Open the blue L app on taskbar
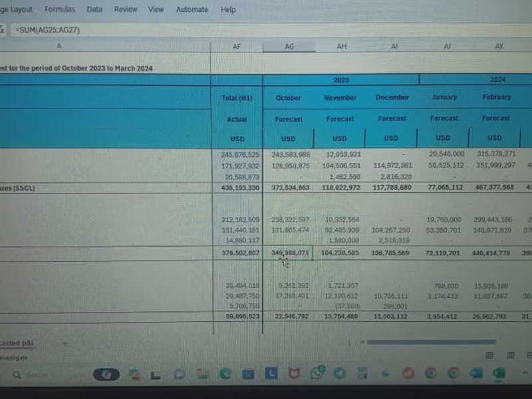Image resolution: width=532 pixels, height=399 pixels. 271,374
